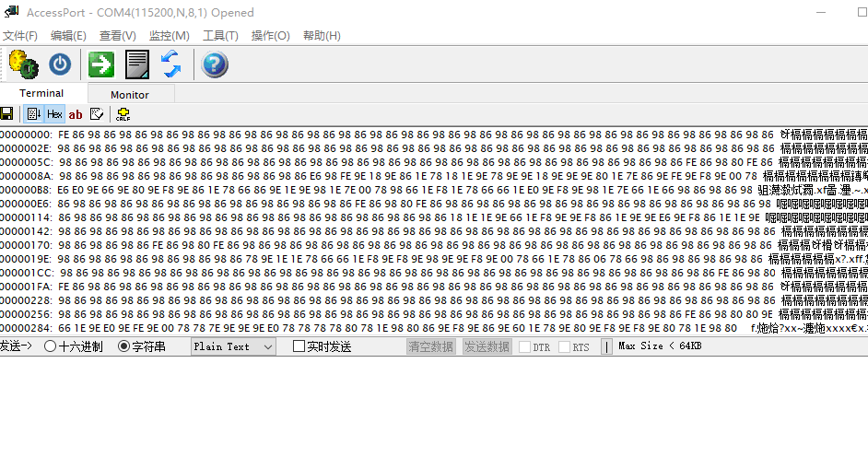Toggle Hex display mode button
This screenshot has height=457, width=868.
click(54, 114)
